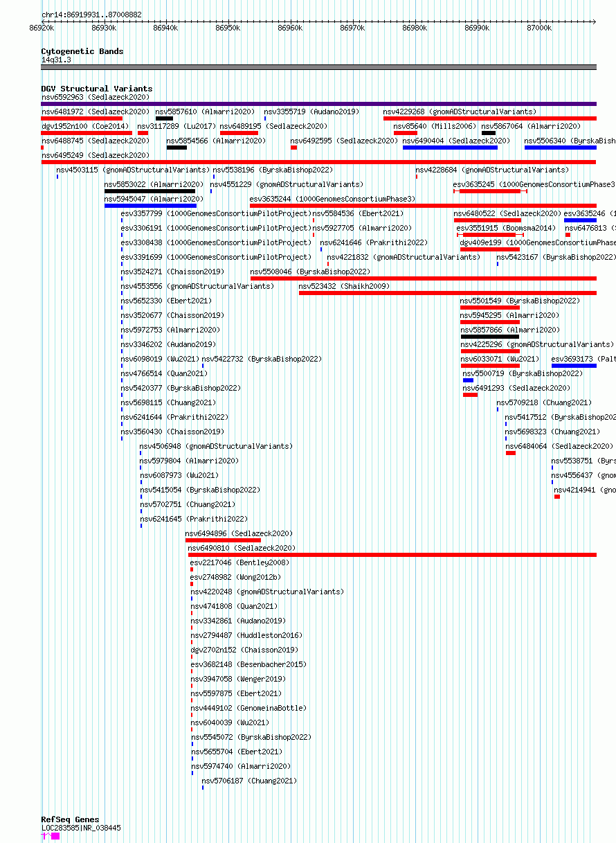Click red bar of nsv6494896 (Sedlazeck2020)
This screenshot has height=843, width=616.
point(223,540)
